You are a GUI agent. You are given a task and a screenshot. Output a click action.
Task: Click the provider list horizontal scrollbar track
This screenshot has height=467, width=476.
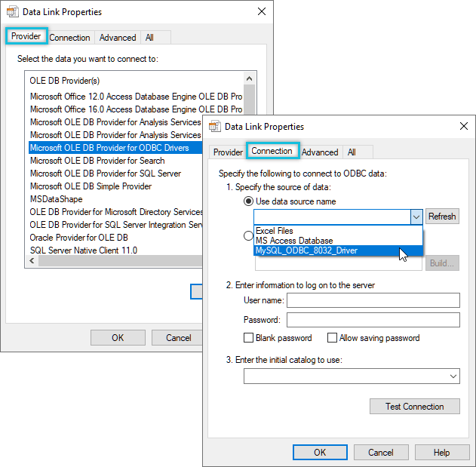click(x=120, y=260)
